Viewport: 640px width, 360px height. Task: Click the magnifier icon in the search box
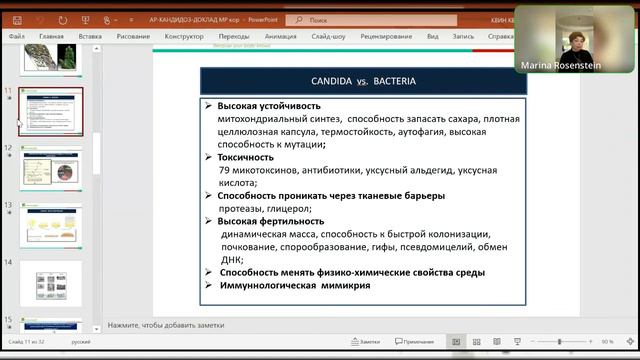pos(299,20)
